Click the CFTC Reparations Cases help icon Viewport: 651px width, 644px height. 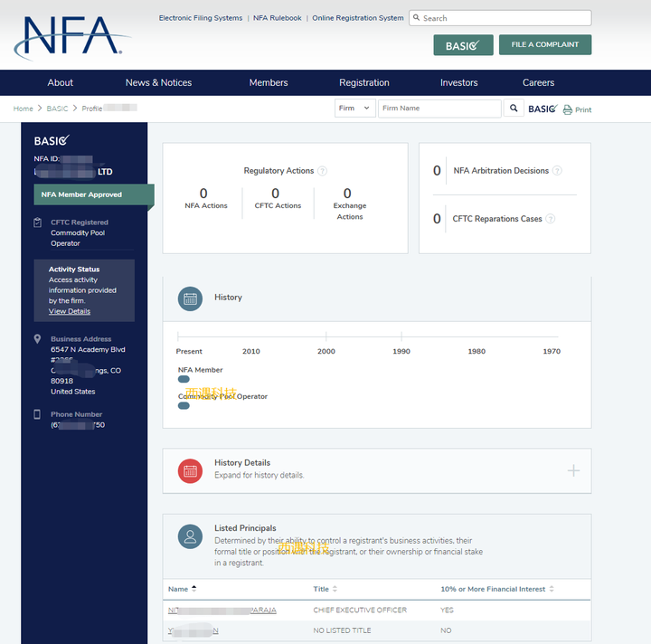[550, 219]
